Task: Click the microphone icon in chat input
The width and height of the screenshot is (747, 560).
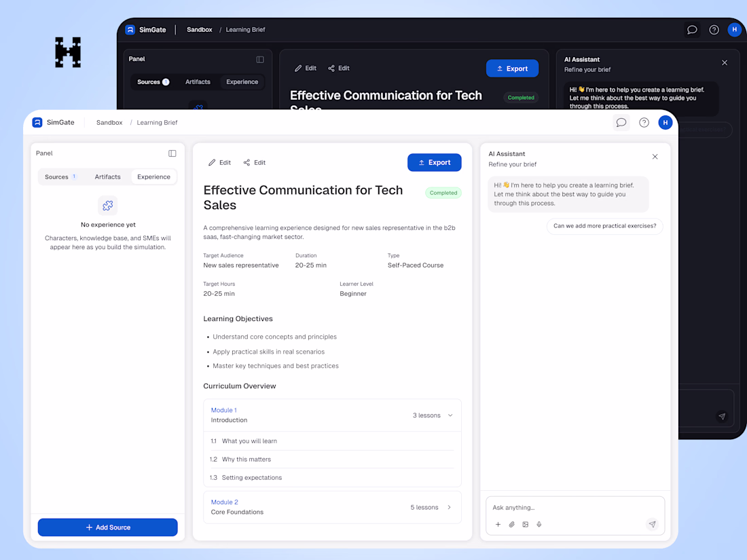Action: [x=539, y=524]
